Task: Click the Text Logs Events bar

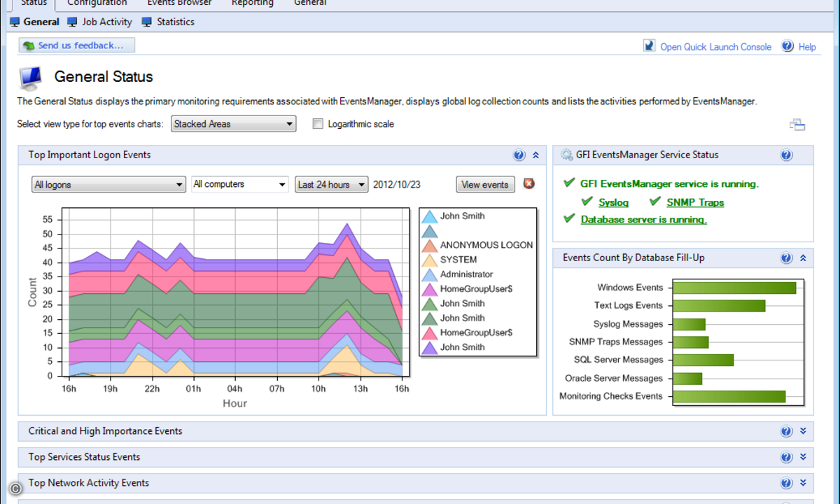Action: 719,306
